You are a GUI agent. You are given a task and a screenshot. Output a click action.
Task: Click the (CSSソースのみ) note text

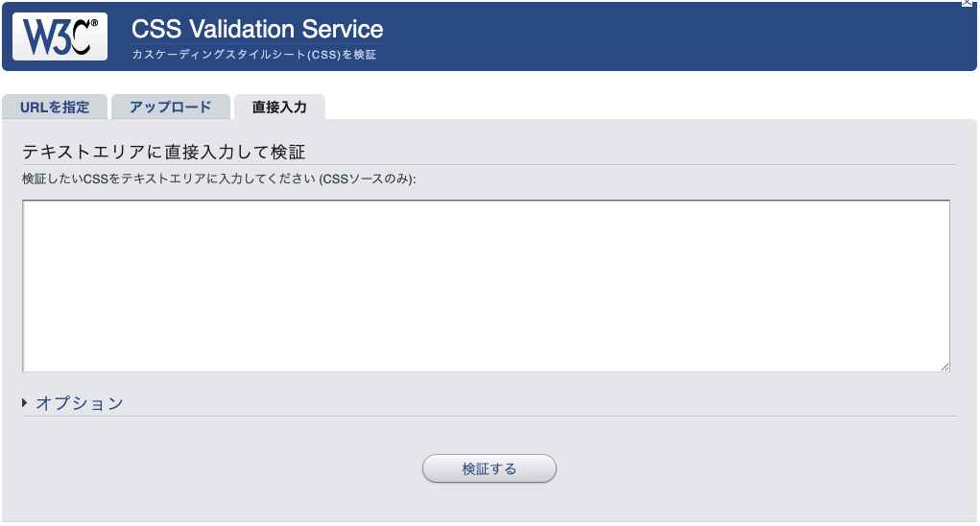(368, 179)
